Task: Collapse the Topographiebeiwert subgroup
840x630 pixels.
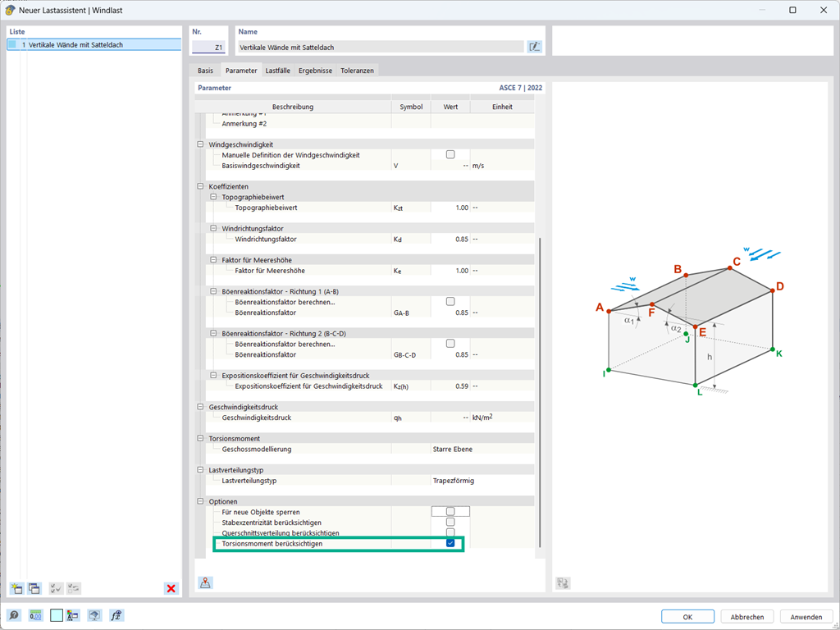Action: pos(213,197)
